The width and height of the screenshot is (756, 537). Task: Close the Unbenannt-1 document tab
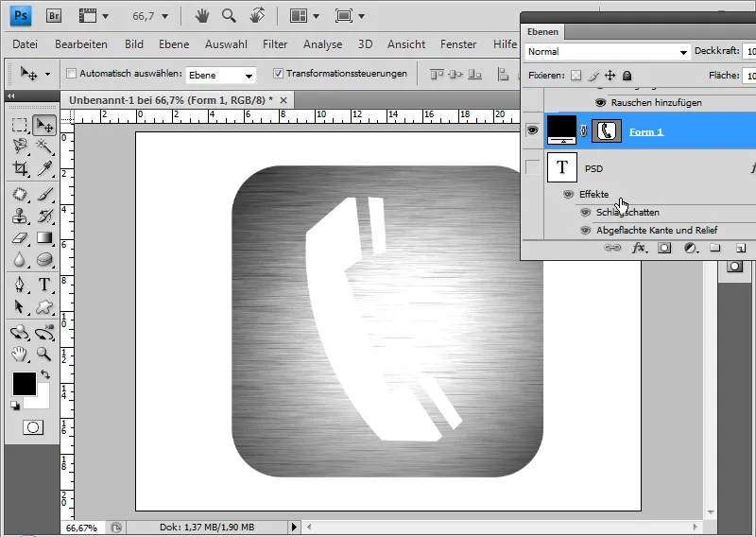click(x=283, y=100)
